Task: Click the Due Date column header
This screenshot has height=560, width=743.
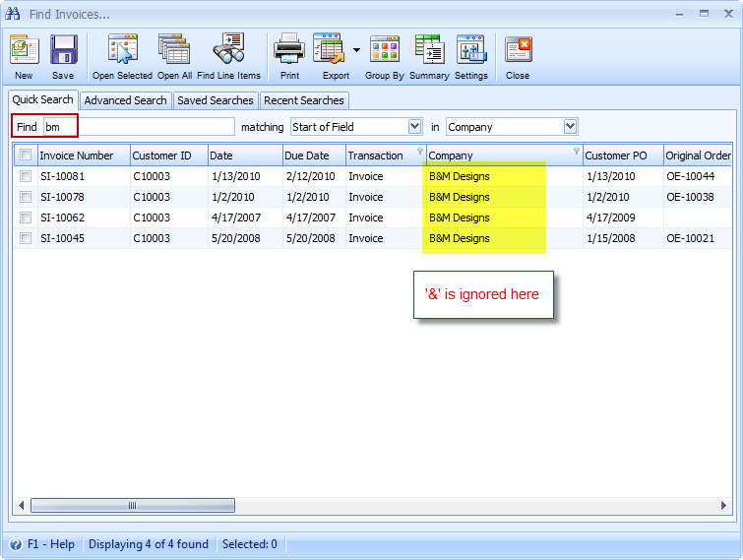Action: 307,156
